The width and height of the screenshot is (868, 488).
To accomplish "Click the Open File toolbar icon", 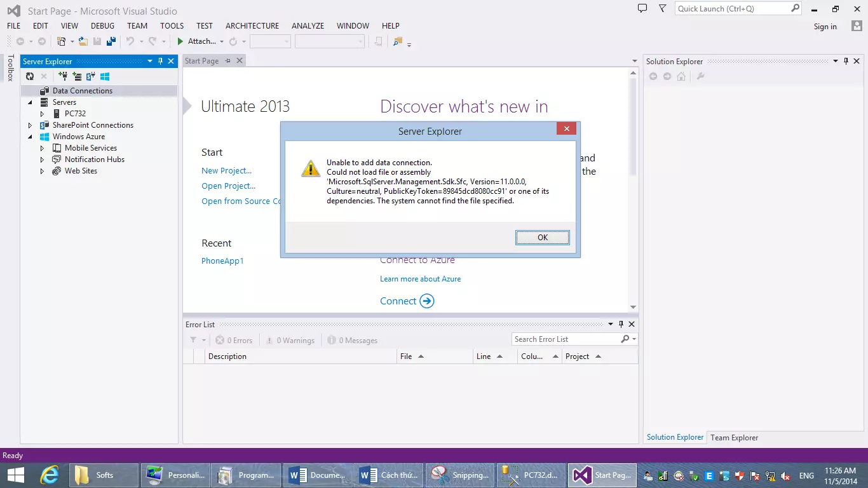I will [x=83, y=41].
